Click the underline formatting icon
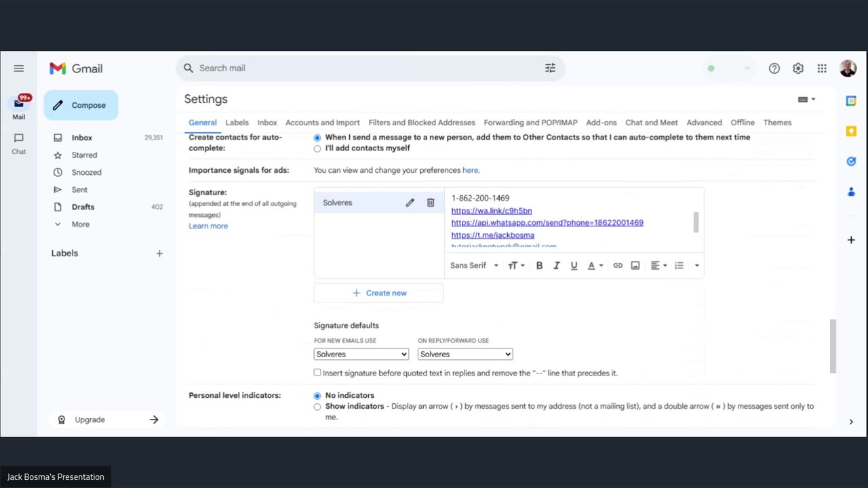The image size is (868, 488). pyautogui.click(x=574, y=266)
